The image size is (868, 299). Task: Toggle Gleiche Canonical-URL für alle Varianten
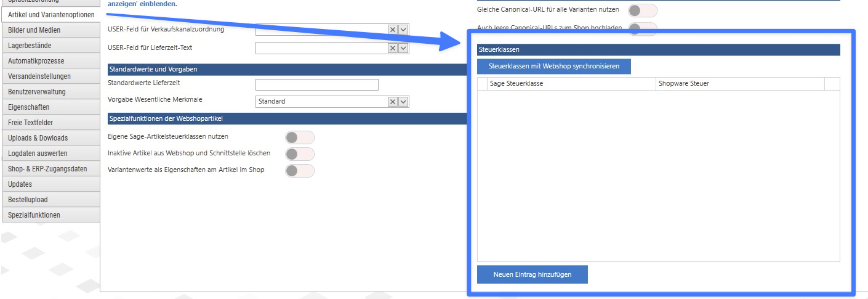(x=642, y=10)
